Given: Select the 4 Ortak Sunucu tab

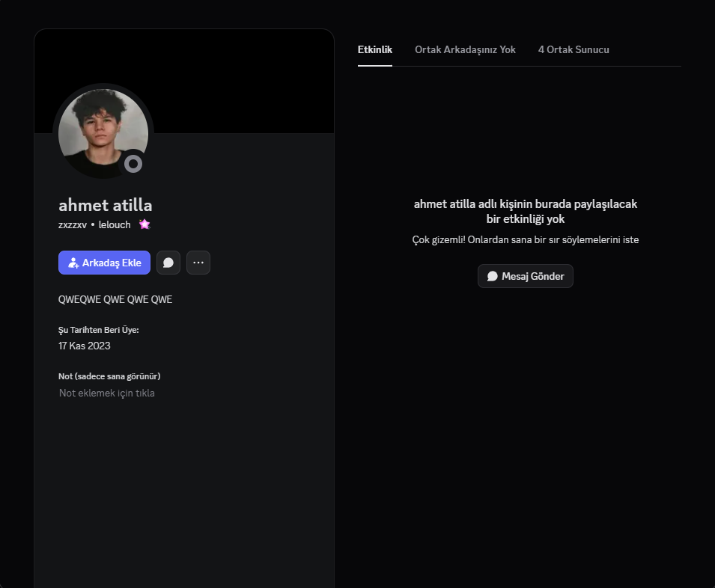Looking at the screenshot, I should click(x=573, y=49).
